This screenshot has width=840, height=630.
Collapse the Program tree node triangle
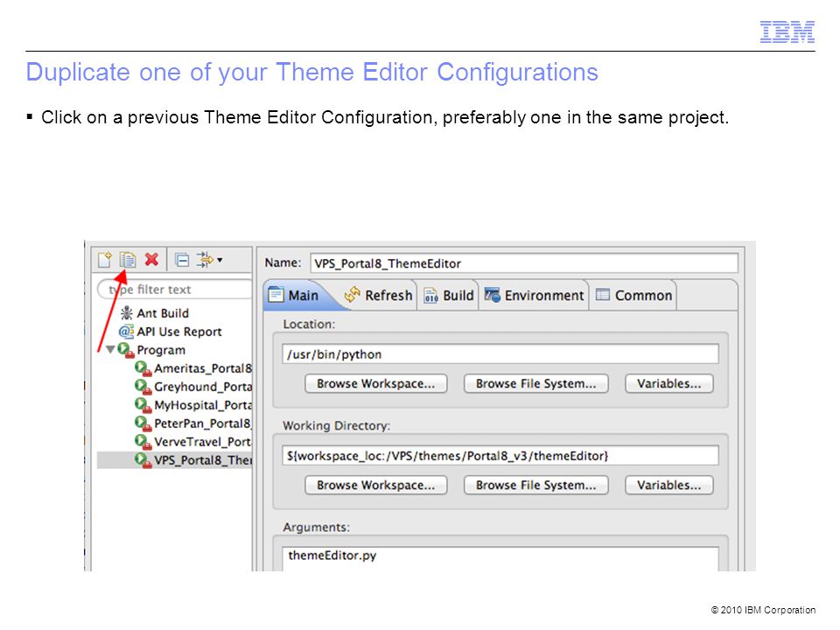click(x=110, y=349)
